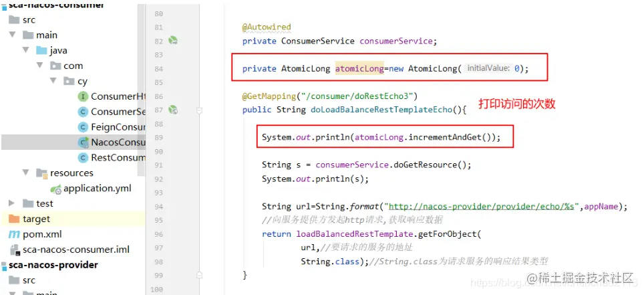Click the appName variable on line 94
Screen dimensions: 644x295
(x=601, y=207)
